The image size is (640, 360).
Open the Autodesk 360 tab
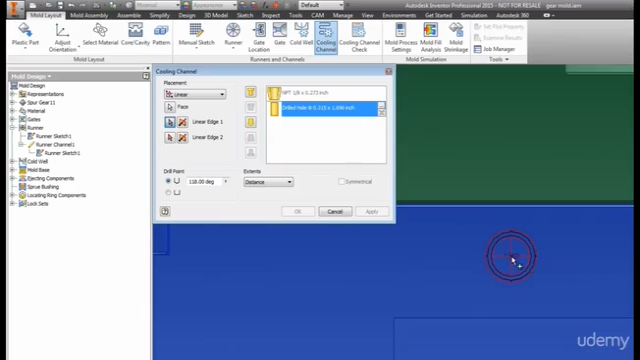point(512,16)
